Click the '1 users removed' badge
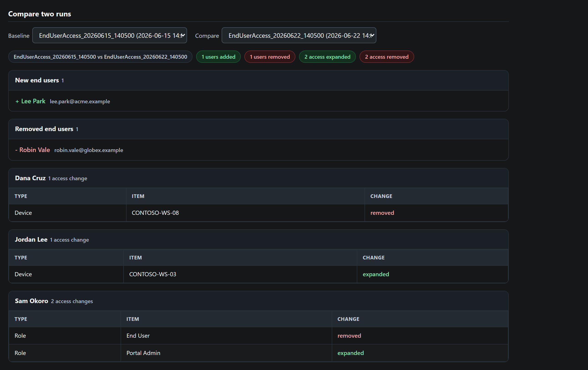 tap(270, 57)
